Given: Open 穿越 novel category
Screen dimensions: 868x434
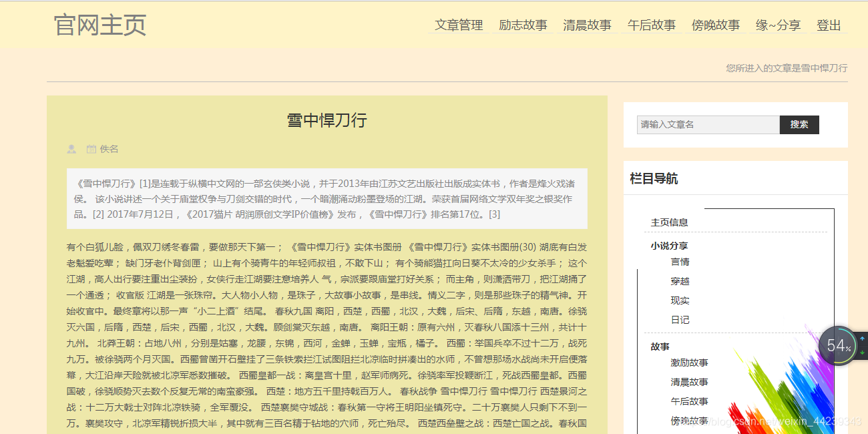Looking at the screenshot, I should [x=680, y=281].
